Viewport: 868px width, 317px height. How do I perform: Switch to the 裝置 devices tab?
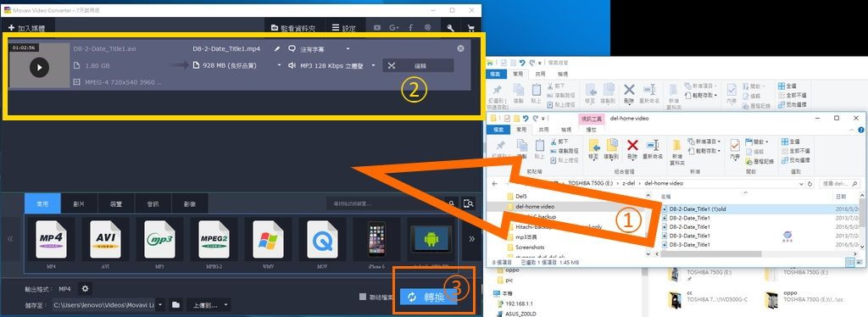click(x=116, y=203)
